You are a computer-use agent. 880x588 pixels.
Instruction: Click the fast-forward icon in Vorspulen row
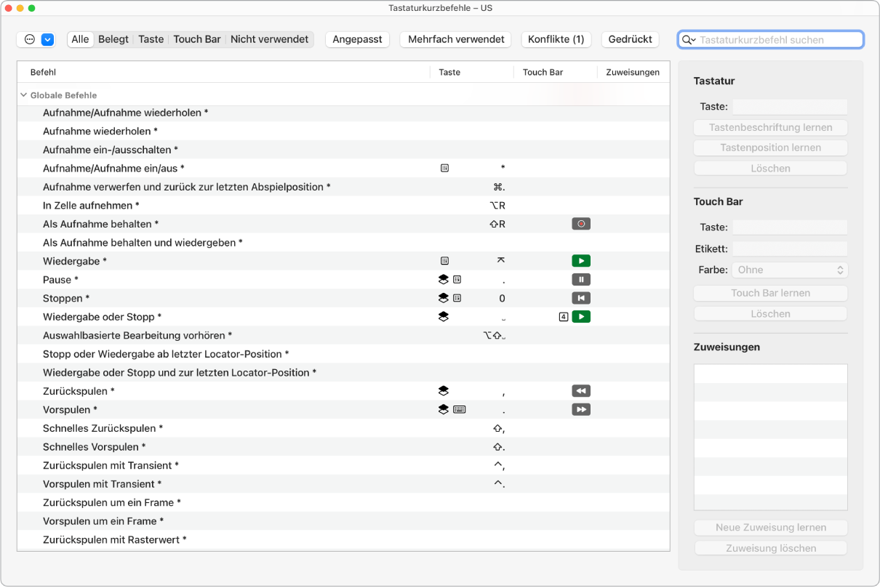tap(581, 410)
